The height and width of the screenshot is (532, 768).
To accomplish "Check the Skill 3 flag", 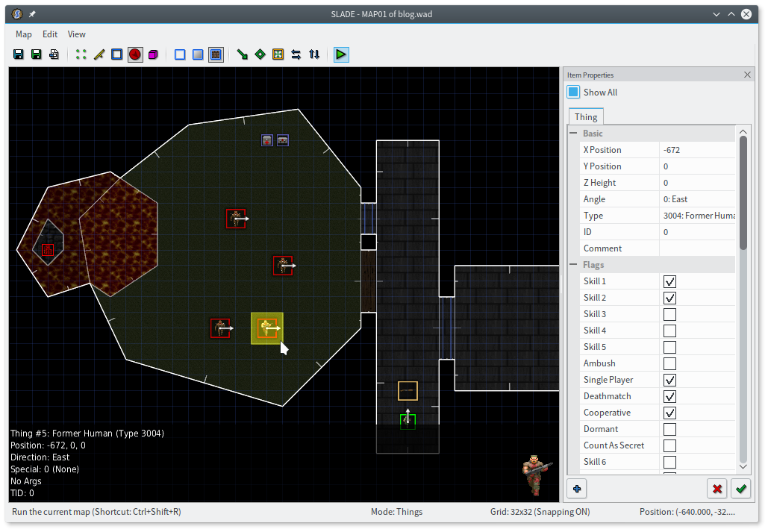I will pos(669,314).
